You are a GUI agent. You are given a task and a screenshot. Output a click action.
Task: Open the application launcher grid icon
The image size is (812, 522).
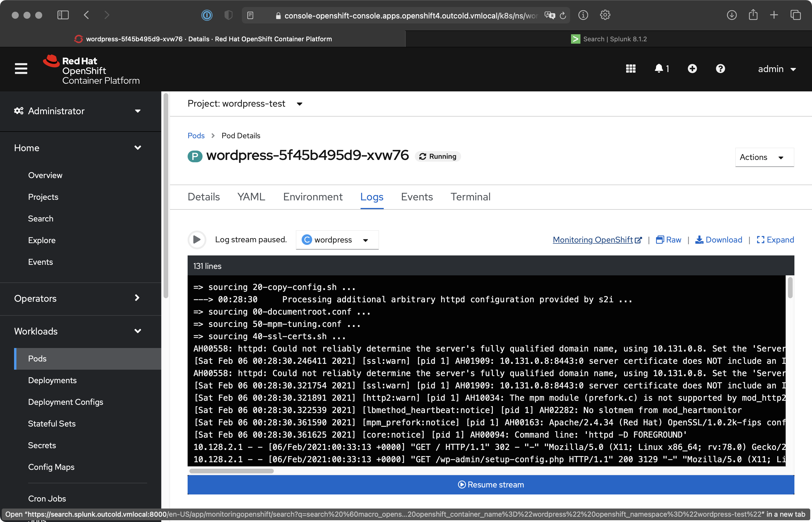pos(631,69)
